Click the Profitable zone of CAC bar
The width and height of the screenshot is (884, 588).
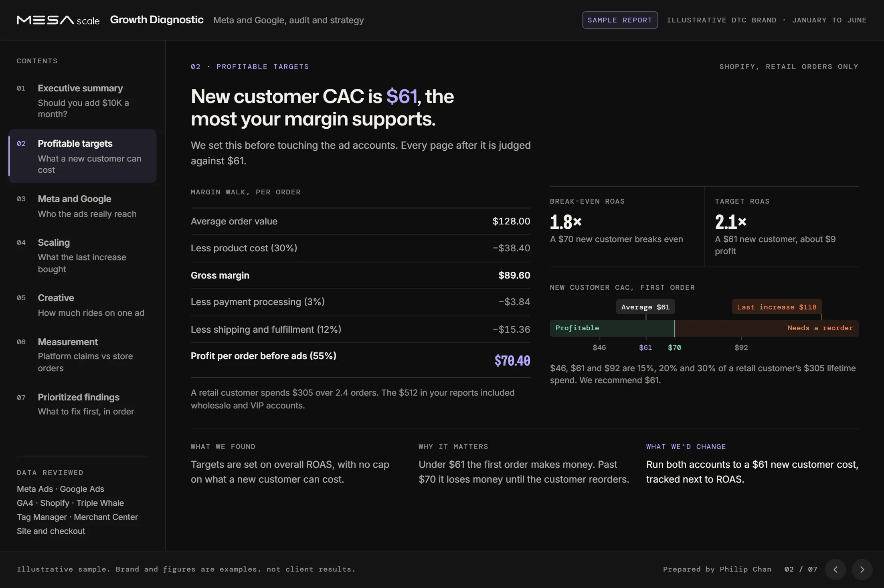[612, 328]
